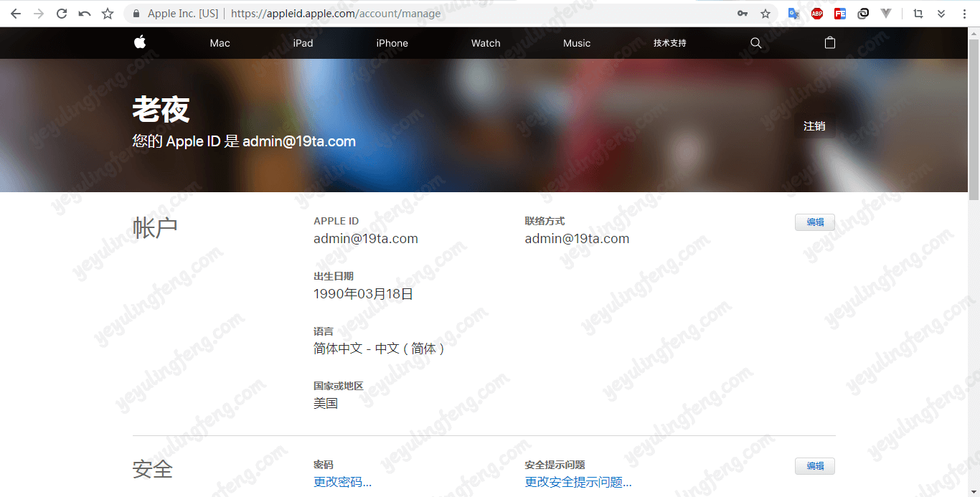
Task: Click the undo arrow next to reload
Action: [x=85, y=14]
